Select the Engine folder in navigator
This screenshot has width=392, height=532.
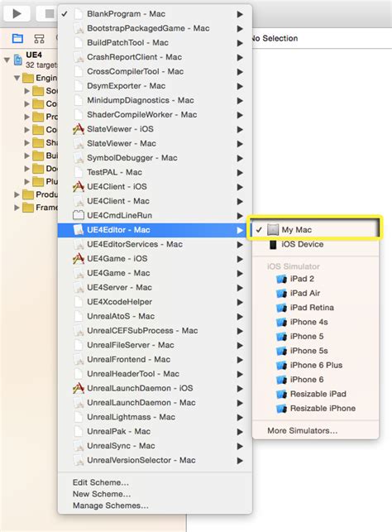click(40, 78)
